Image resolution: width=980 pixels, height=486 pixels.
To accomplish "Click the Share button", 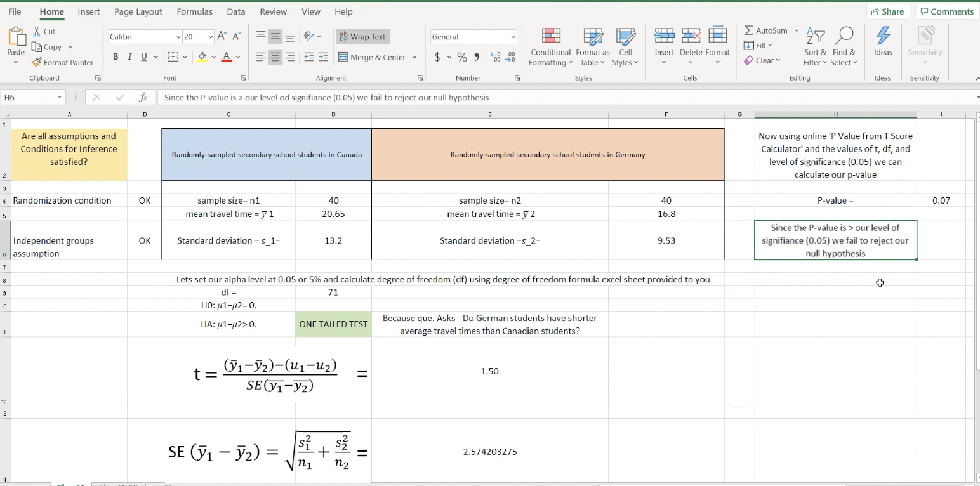I will (x=888, y=11).
